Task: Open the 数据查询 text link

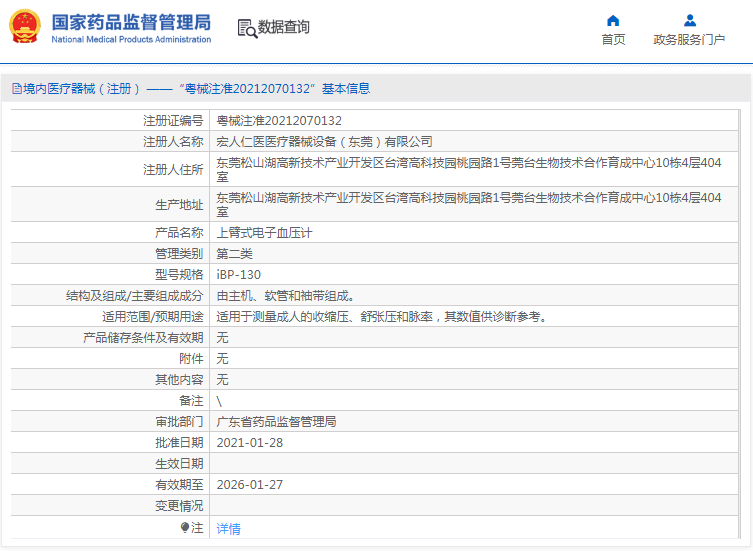Action: 283,27
